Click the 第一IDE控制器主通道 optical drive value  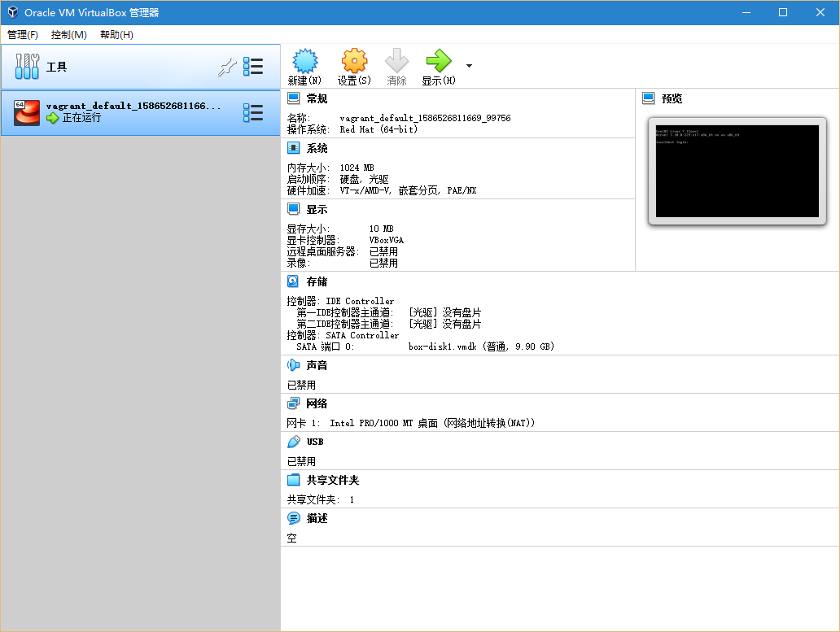click(x=444, y=312)
